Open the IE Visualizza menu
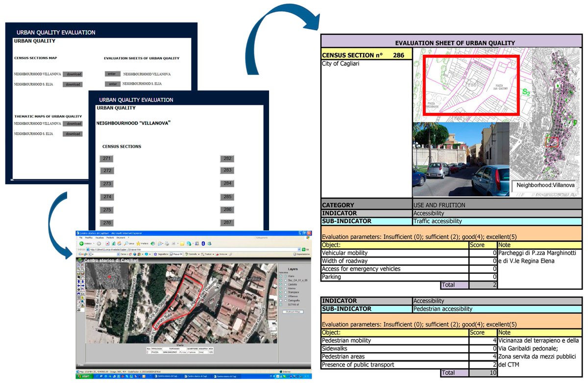This screenshot has width=588, height=383. (99, 238)
